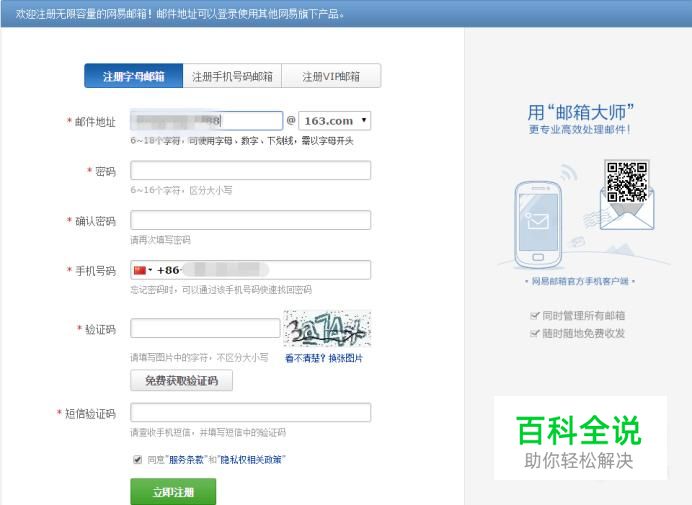Image resolution: width=692 pixels, height=505 pixels.
Task: Click the 免费获取验证码 button
Action: tap(181, 381)
